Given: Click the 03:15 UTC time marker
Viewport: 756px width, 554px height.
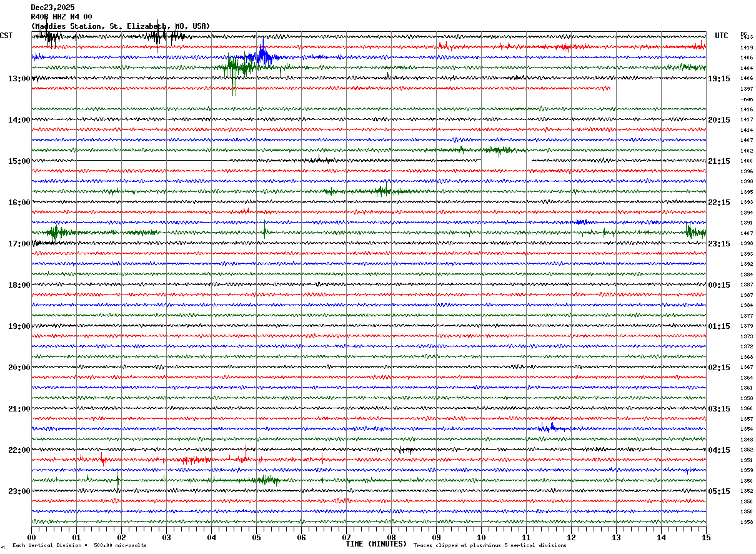Looking at the screenshot, I should click(x=719, y=409).
